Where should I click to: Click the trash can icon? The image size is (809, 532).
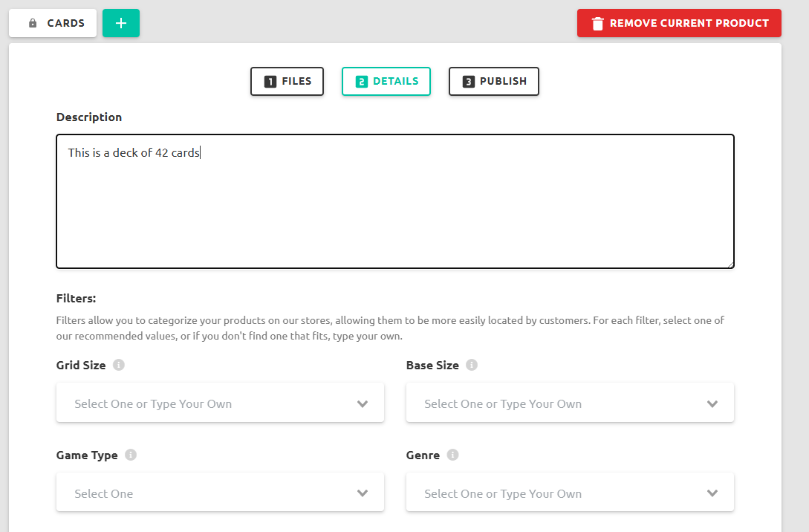coord(597,23)
